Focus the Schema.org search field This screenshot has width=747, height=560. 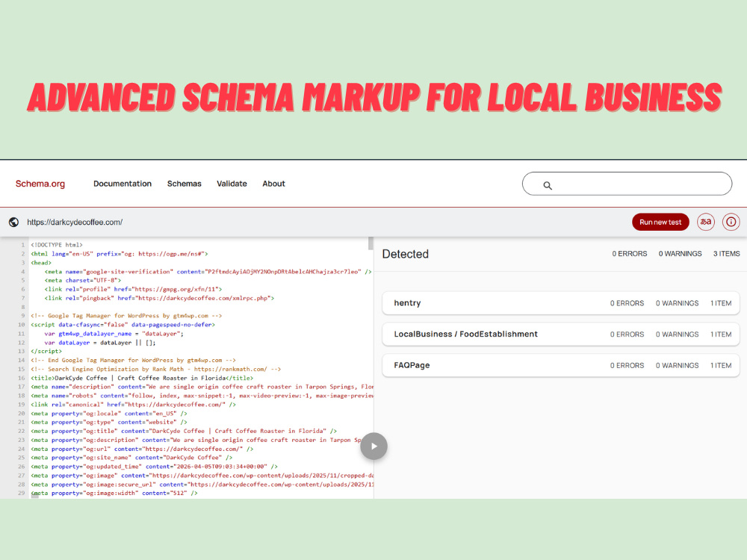point(627,184)
